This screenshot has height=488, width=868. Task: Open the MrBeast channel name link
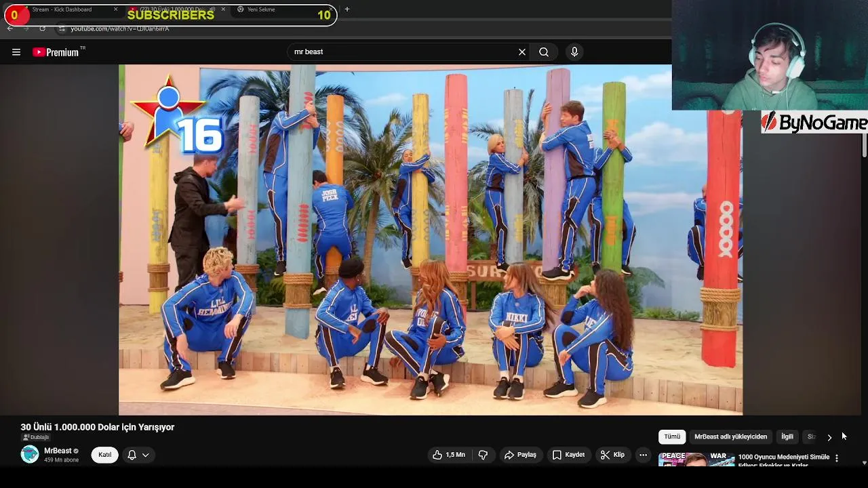pos(58,451)
